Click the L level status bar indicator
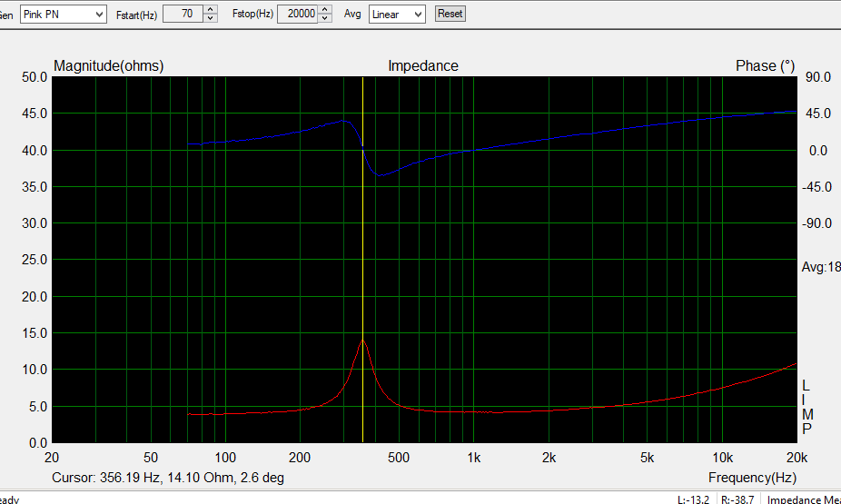841x504 pixels. pyautogui.click(x=695, y=499)
